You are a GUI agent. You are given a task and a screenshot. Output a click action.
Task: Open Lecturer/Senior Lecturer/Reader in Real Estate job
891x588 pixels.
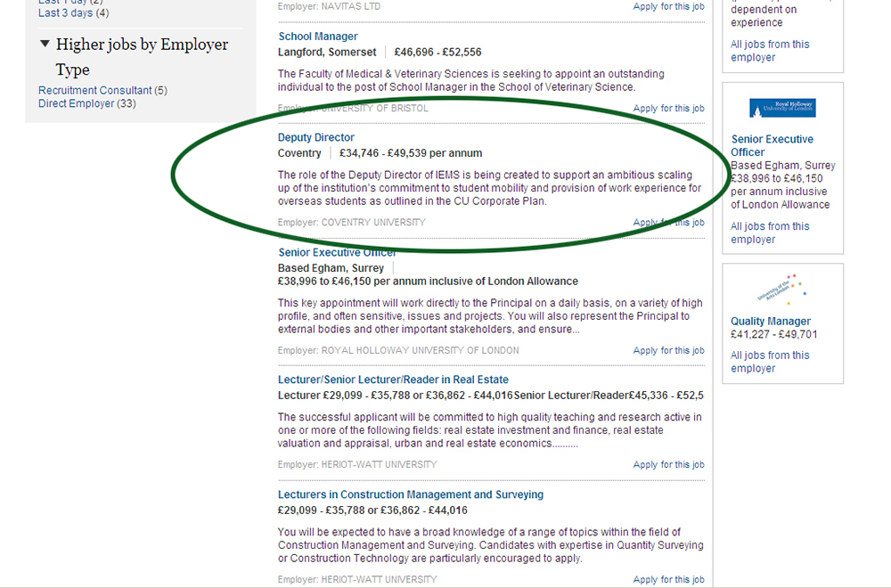393,380
